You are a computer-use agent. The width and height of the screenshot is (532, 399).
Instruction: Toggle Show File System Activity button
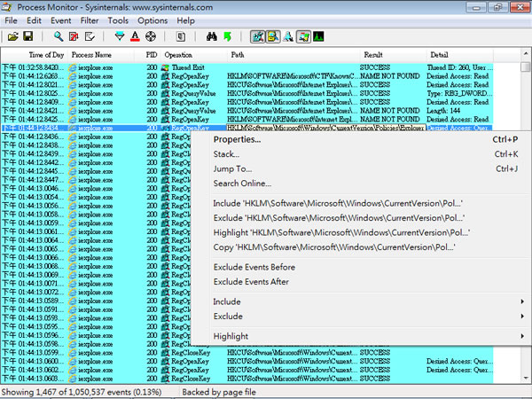(273, 36)
